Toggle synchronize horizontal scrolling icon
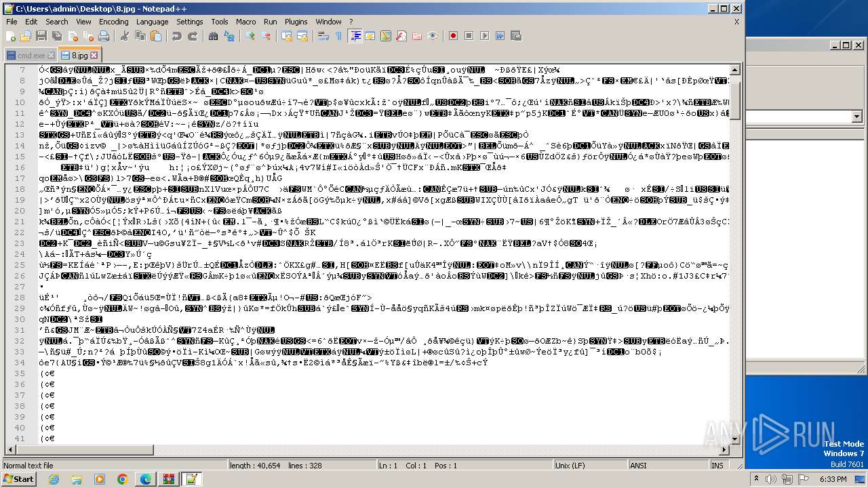The width and height of the screenshot is (868, 488). coord(302,36)
